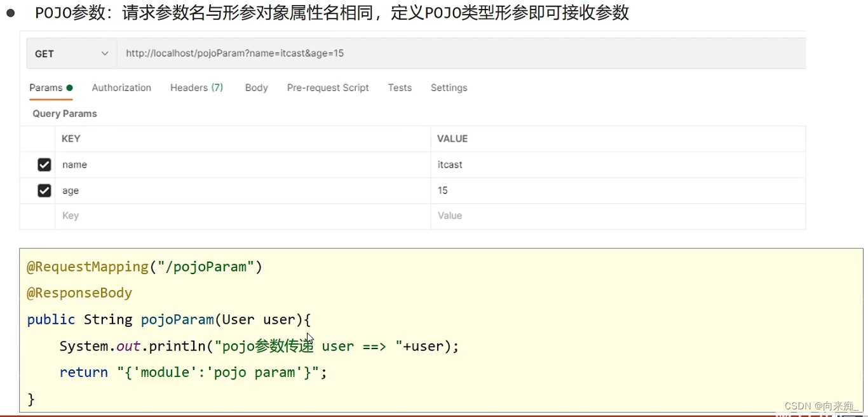Click the green dot indicator on Params tab
Screen dimensions: 868x417
tap(70, 87)
